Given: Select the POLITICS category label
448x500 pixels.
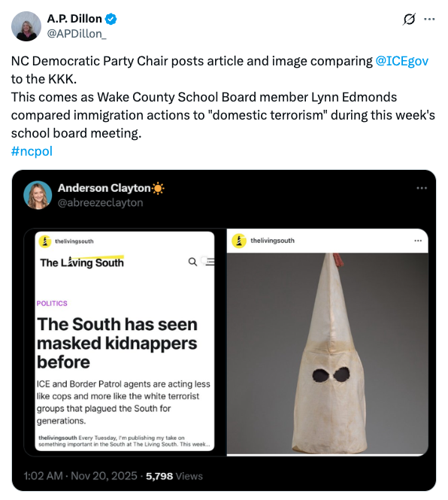Looking at the screenshot, I should point(52,303).
